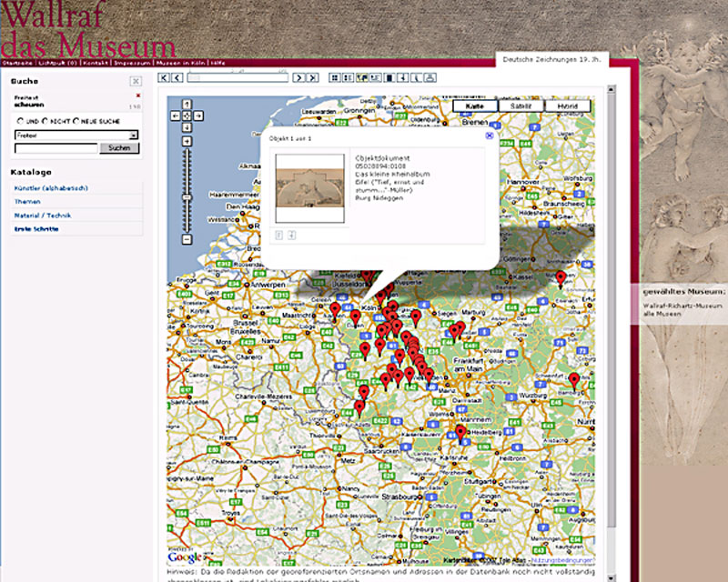Pan the map left
This screenshot has height=582, width=728.
tap(175, 115)
